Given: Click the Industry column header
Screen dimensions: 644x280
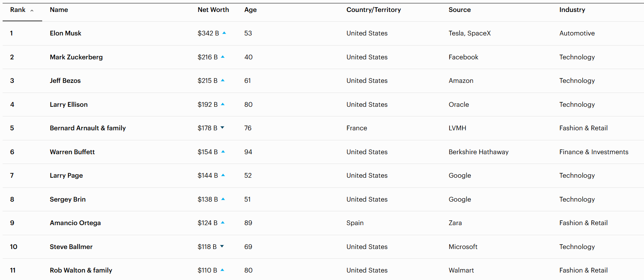Looking at the screenshot, I should 572,10.
